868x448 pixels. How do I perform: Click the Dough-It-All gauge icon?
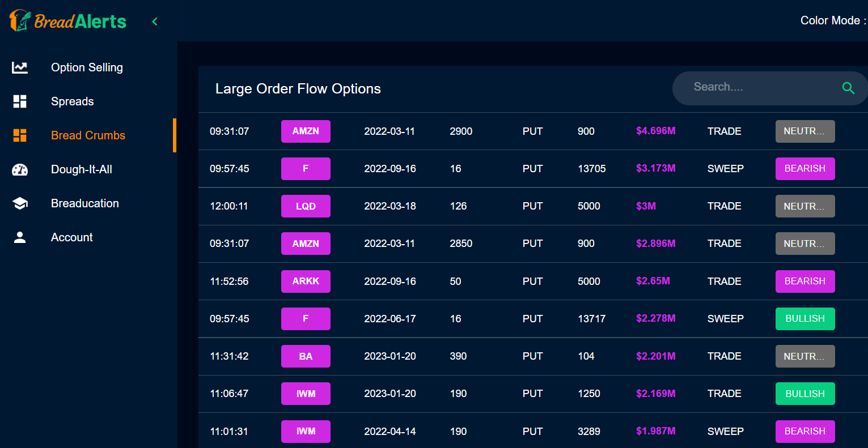point(20,169)
